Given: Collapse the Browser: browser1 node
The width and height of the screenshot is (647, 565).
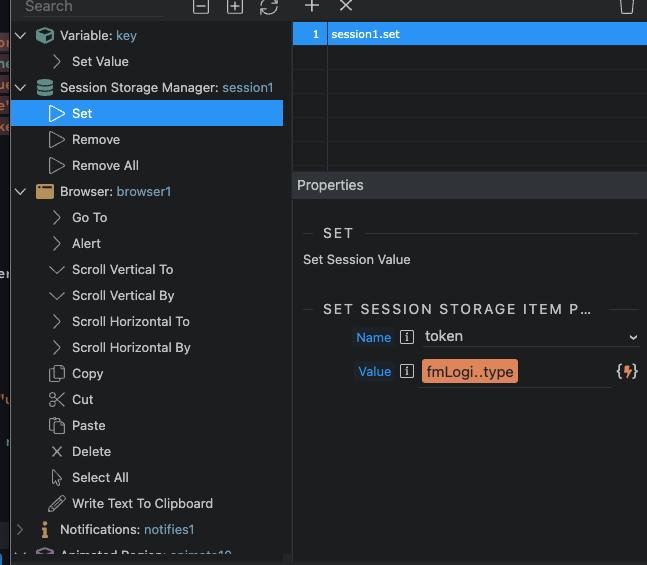Looking at the screenshot, I should (21, 192).
